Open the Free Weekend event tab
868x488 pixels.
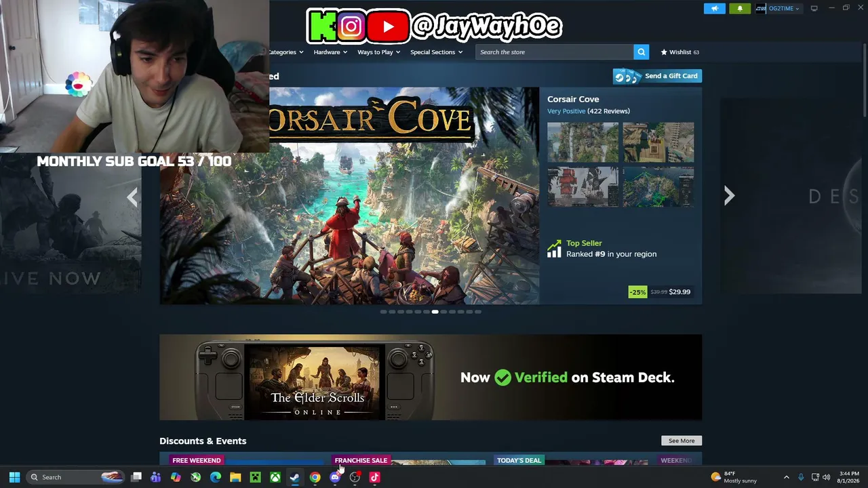click(197, 460)
